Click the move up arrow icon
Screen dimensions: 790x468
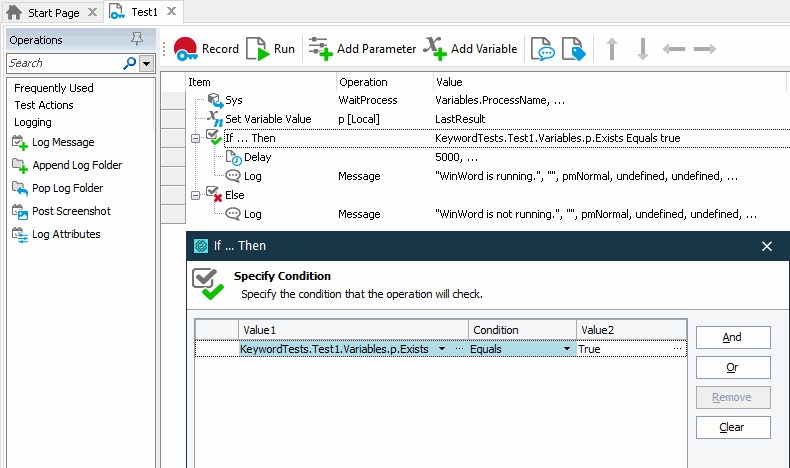click(x=612, y=49)
